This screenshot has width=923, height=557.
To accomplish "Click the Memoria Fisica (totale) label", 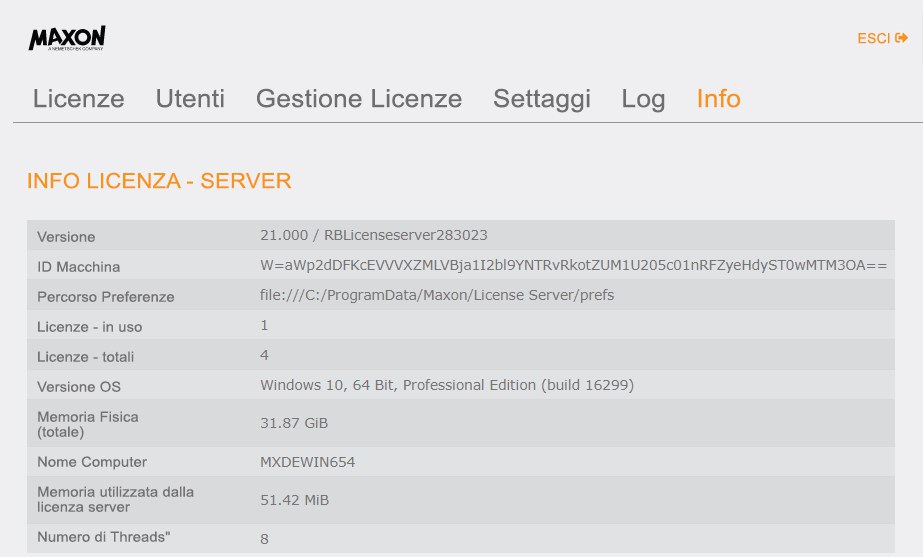I will tap(88, 425).
